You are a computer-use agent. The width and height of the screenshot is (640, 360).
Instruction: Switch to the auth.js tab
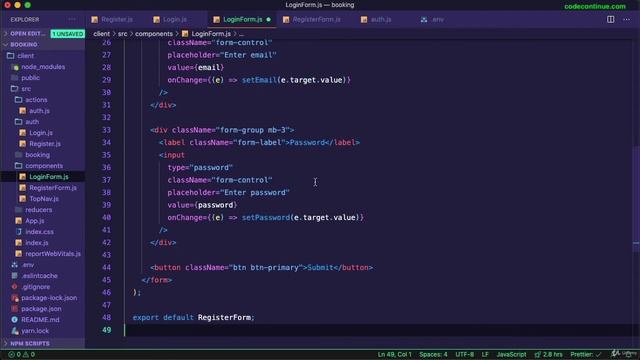point(376,20)
